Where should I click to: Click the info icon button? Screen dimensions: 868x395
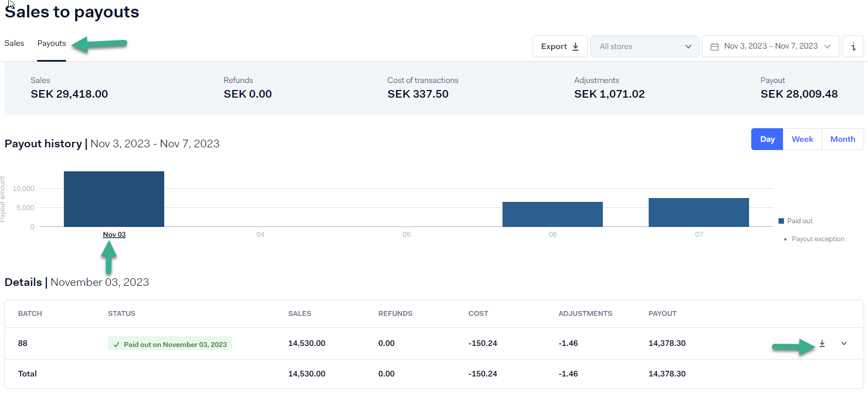[x=853, y=47]
